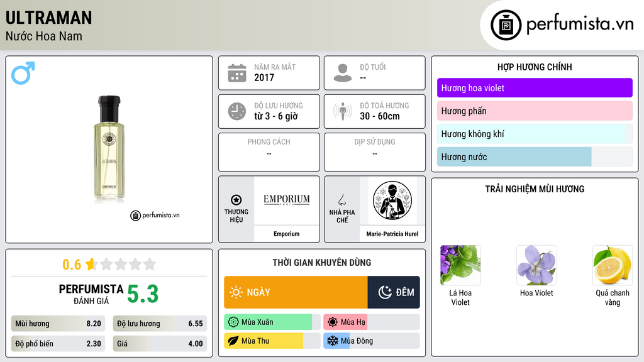Click the gold star in rating
Screen dimensions: 644x362
(x=91, y=264)
